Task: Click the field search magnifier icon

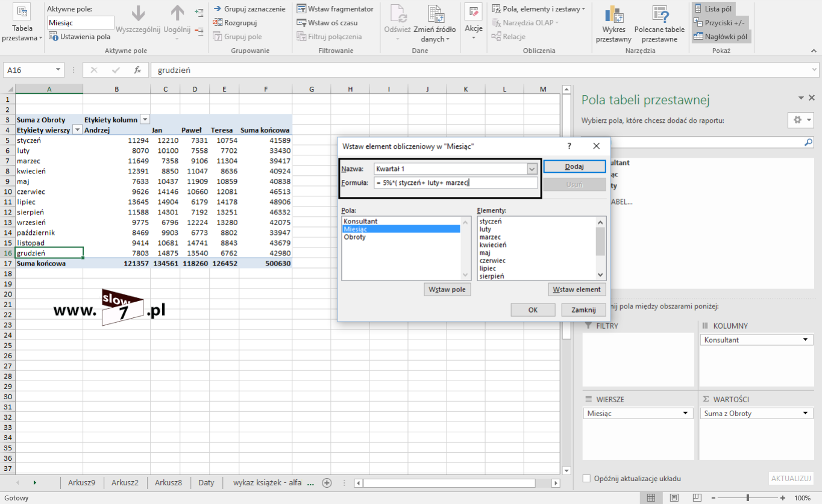Action: (x=809, y=143)
